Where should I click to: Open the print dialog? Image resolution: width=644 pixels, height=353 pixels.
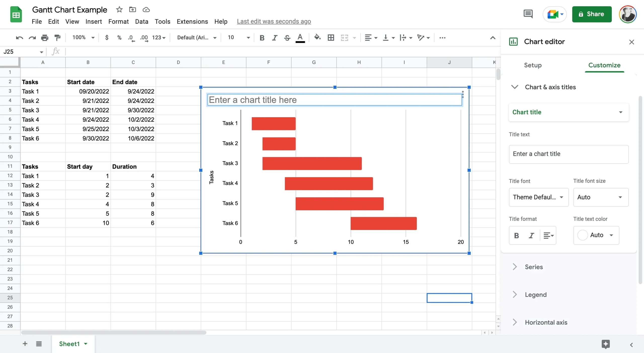click(x=45, y=37)
